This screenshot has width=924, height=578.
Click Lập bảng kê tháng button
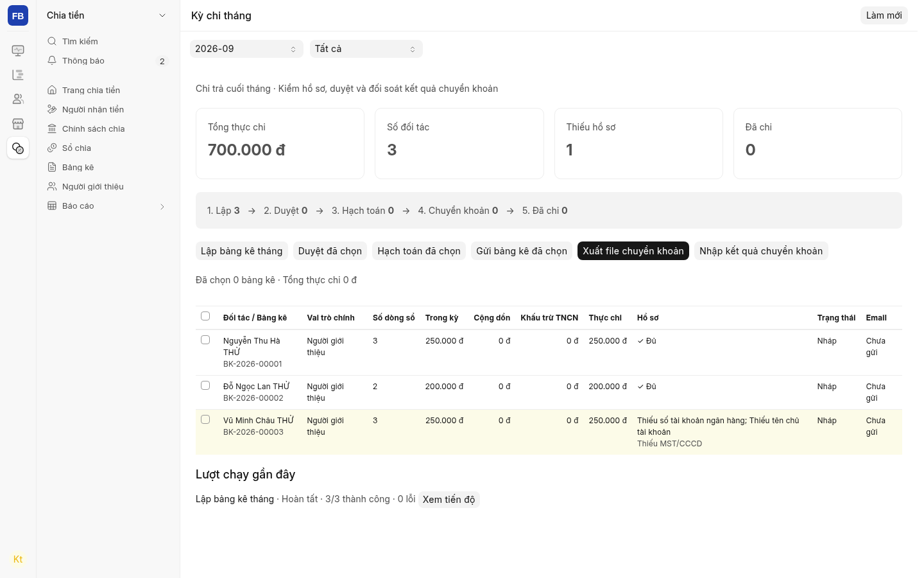coord(241,251)
